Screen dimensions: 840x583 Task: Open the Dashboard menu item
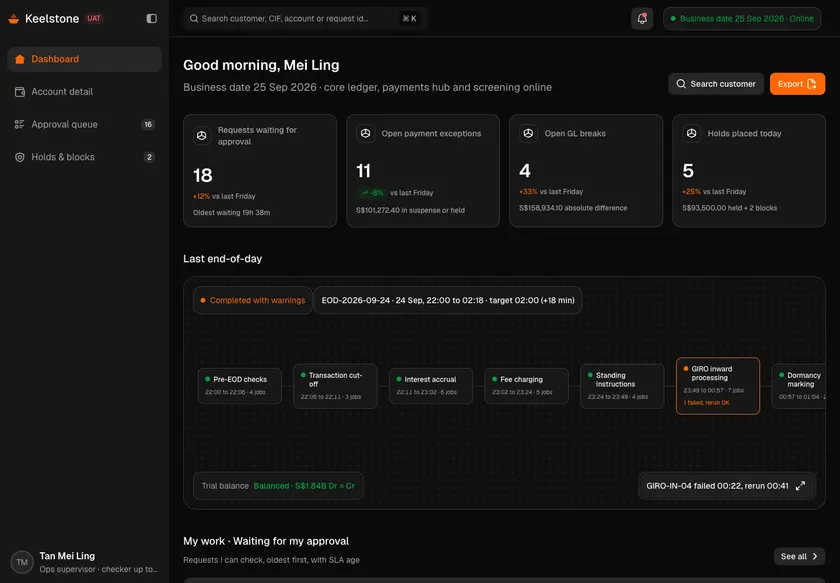(85, 59)
